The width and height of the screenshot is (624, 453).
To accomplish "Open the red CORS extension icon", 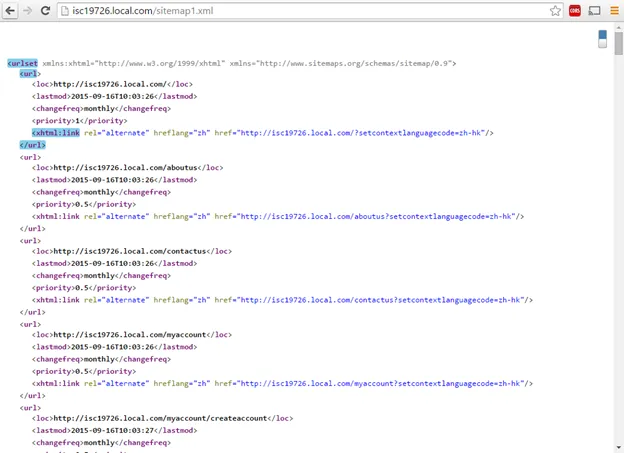I will (575, 11).
